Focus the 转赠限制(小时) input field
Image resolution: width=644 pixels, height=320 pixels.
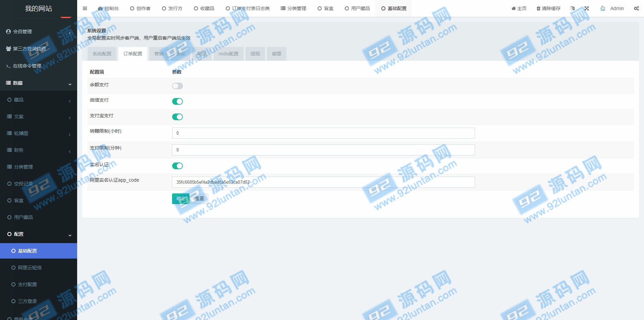(323, 133)
